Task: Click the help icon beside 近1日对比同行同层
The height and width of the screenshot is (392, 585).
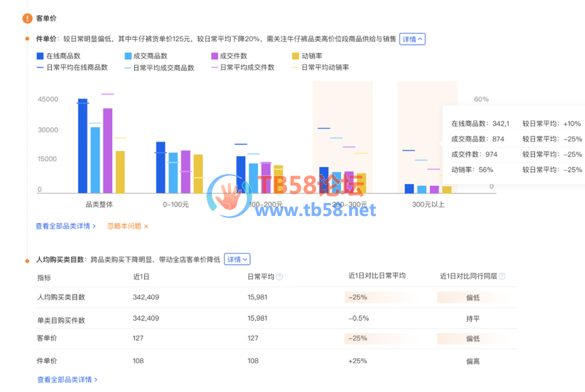Action: [x=502, y=277]
